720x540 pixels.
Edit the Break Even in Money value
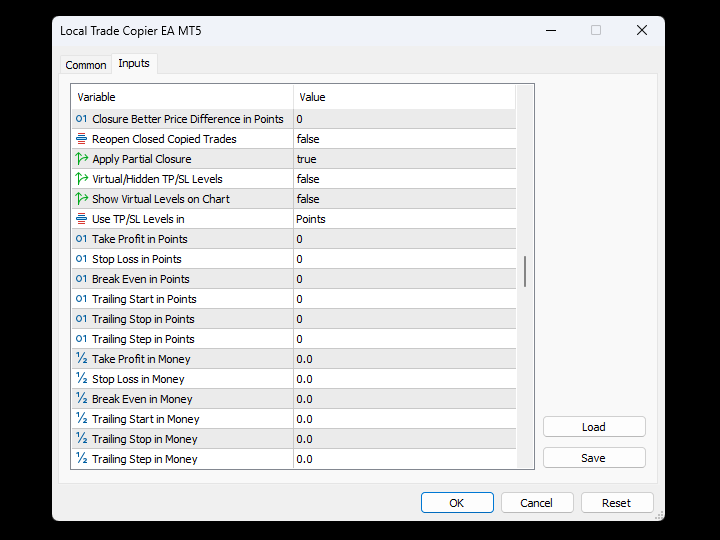tap(405, 399)
